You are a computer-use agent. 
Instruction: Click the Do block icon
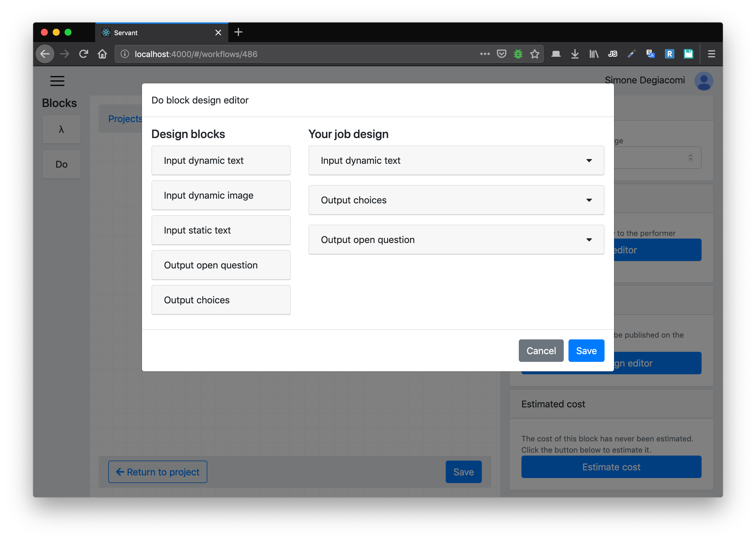(x=61, y=164)
